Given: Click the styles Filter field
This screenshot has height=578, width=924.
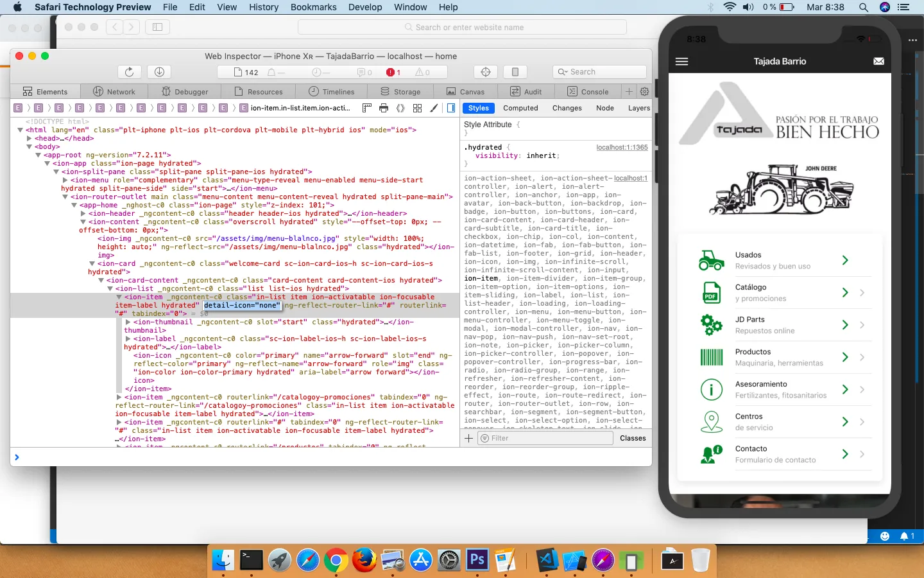Looking at the screenshot, I should [545, 438].
